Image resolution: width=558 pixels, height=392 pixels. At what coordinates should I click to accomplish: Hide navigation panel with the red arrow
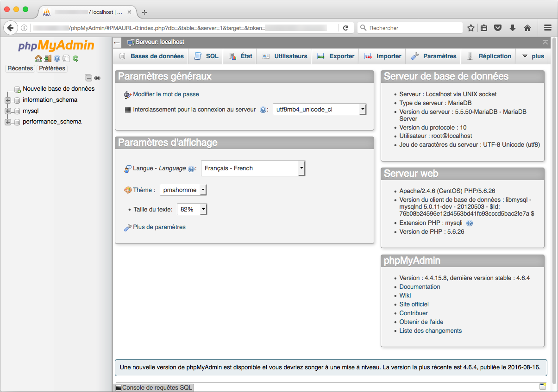click(117, 42)
